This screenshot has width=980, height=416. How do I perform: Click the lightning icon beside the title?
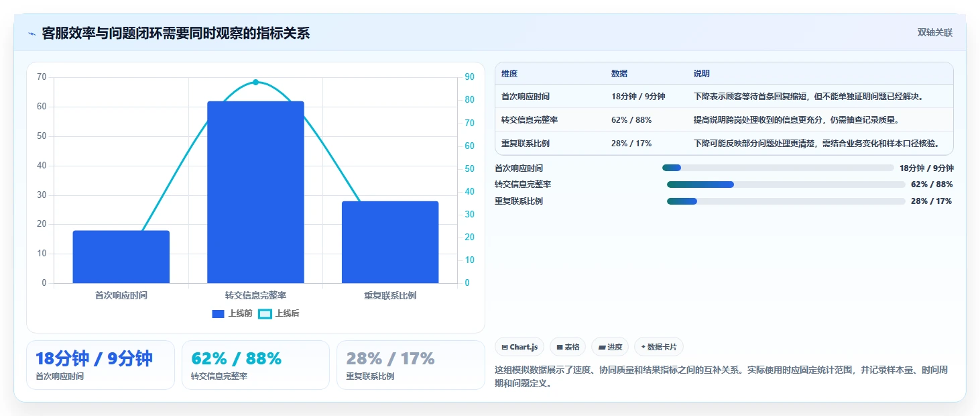[x=32, y=34]
